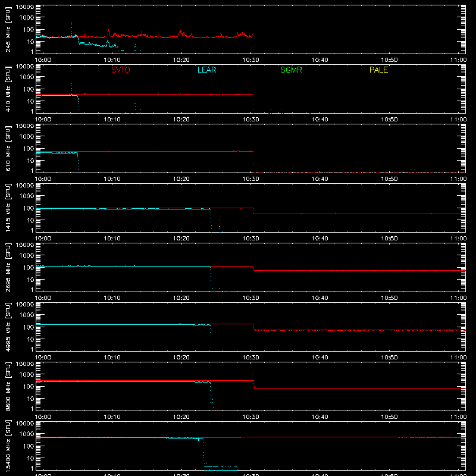The height and width of the screenshot is (476, 476).
Task: Click the 10:40 tick label of 610 MHz panel
Action: click(x=320, y=179)
